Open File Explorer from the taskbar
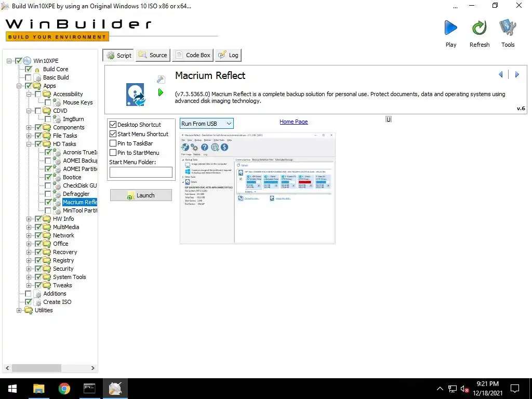Image resolution: width=532 pixels, height=399 pixels. click(38, 389)
